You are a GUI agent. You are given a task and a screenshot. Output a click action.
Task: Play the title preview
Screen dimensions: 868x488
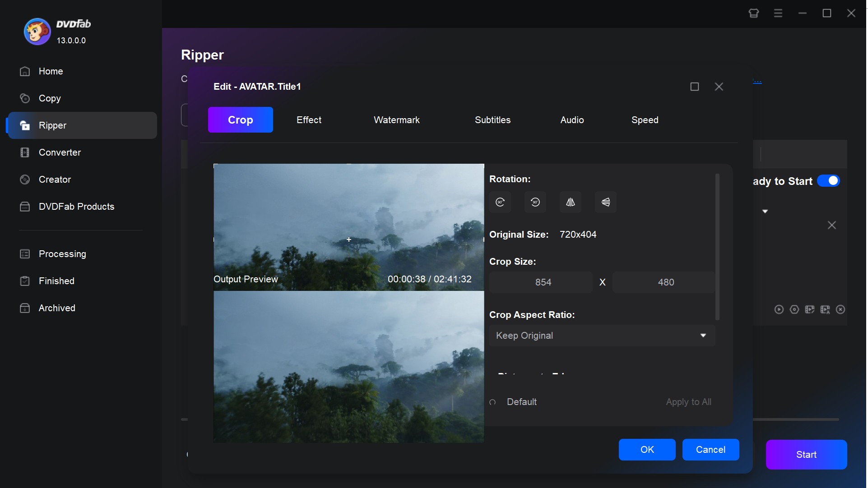(779, 309)
